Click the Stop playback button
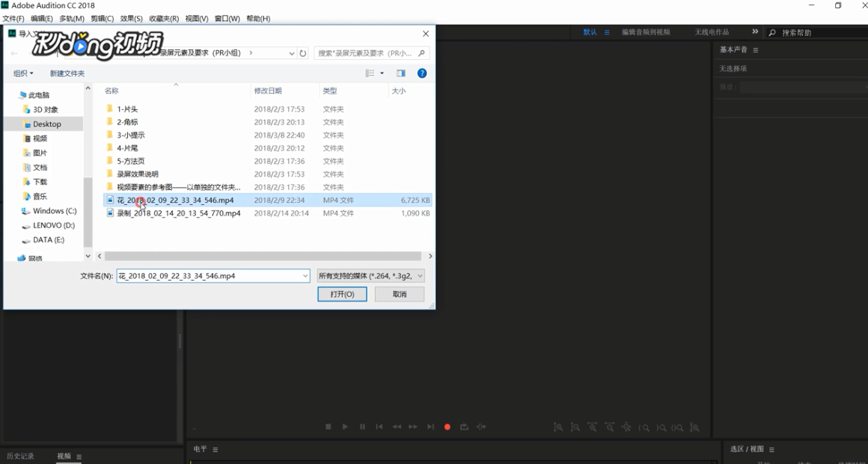 [328, 427]
